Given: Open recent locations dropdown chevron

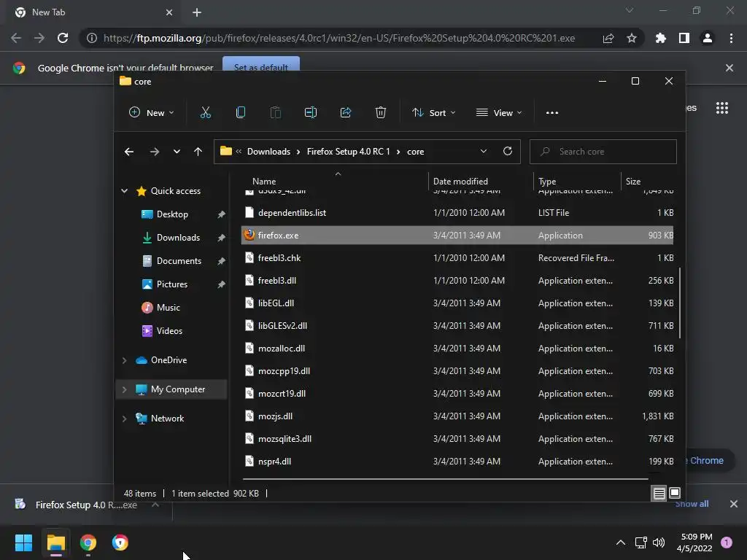Looking at the screenshot, I should (x=177, y=152).
